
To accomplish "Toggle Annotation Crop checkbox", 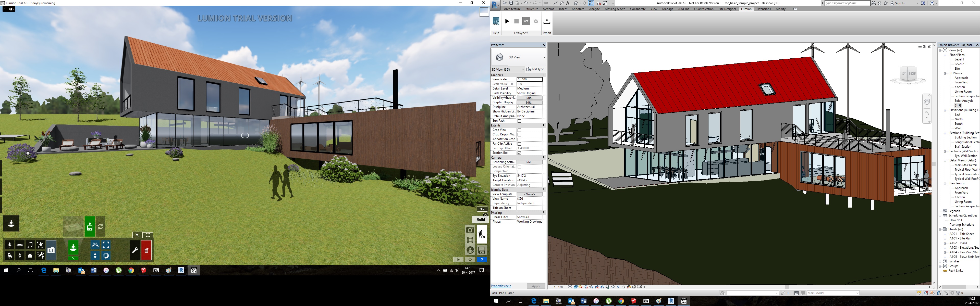I will pos(519,139).
